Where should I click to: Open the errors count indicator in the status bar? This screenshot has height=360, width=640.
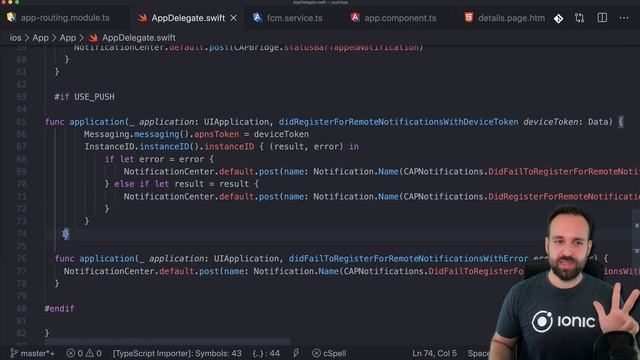(75, 353)
